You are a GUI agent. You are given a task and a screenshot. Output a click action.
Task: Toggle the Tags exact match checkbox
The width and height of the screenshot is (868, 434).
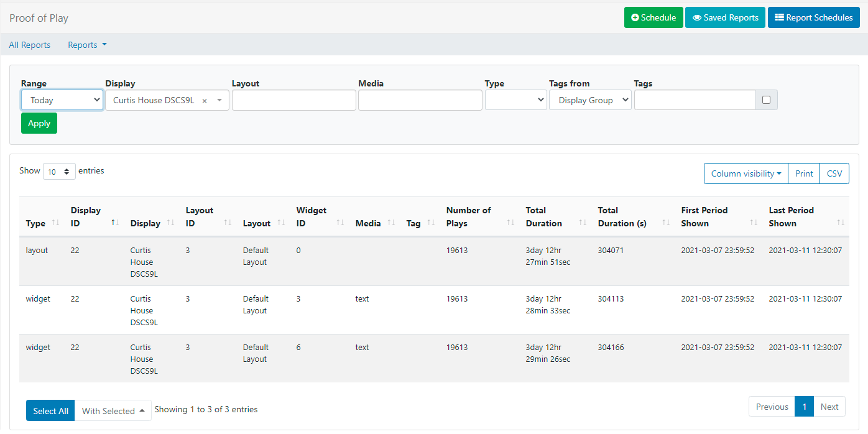766,100
